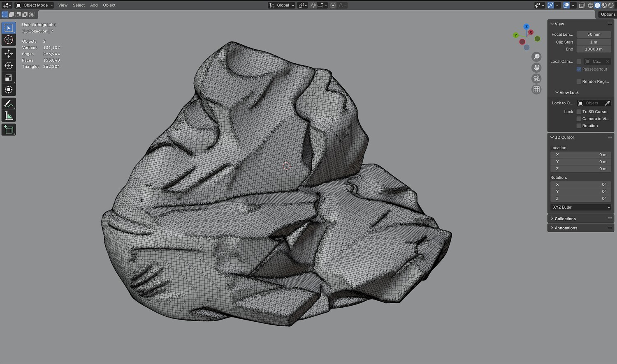Enable the Local Camera checkbox

(579, 62)
